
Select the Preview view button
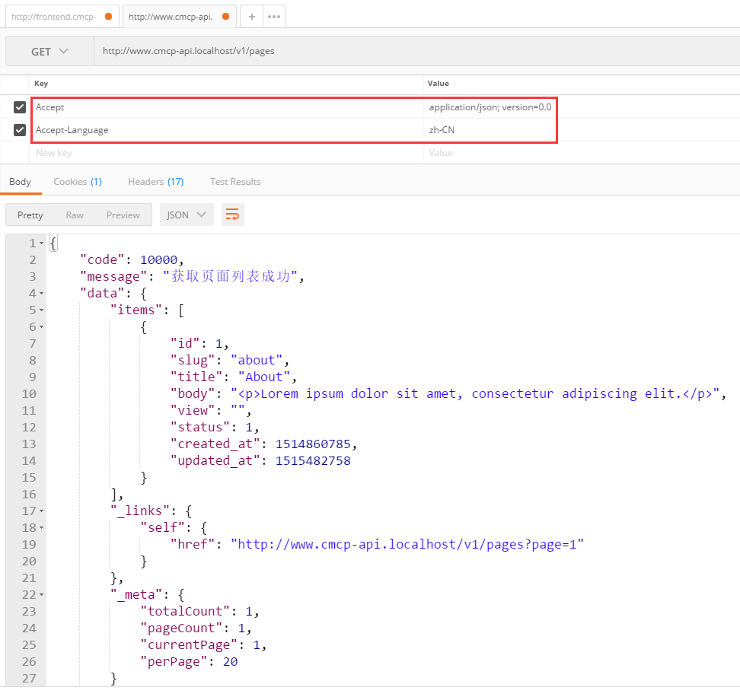tap(123, 215)
